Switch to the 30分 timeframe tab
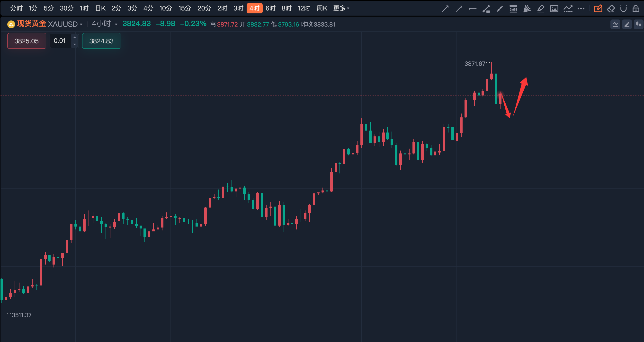644x342 pixels. tap(66, 8)
